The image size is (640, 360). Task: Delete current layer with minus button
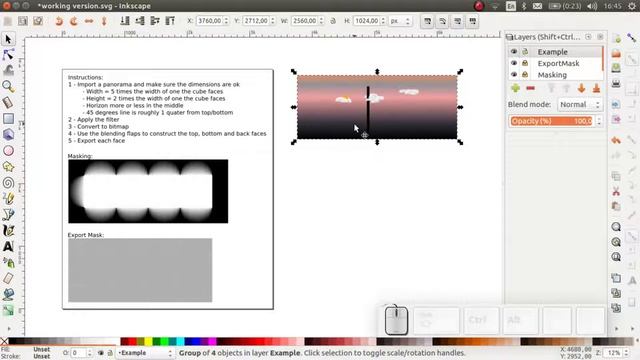(530, 88)
